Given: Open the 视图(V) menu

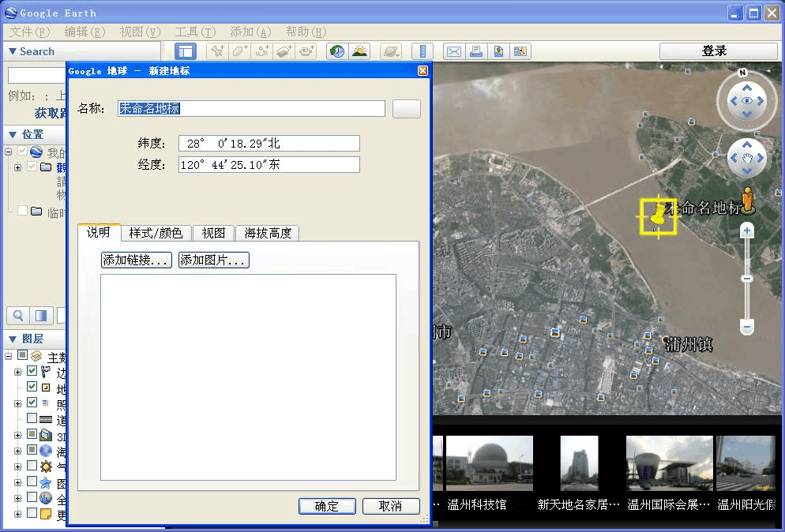Looking at the screenshot, I should click(141, 32).
